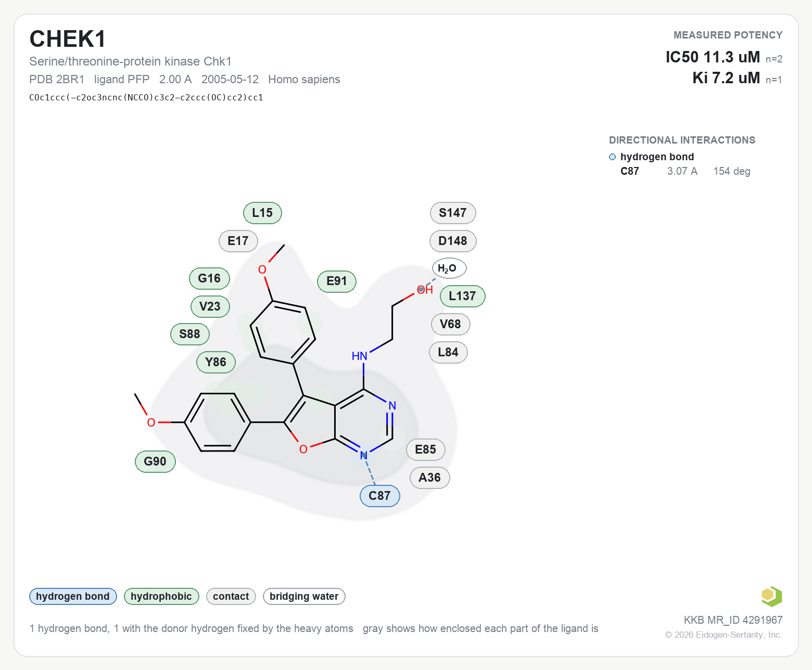This screenshot has width=812, height=670.
Task: Click the hydrogen bond legend pill
Action: click(73, 596)
